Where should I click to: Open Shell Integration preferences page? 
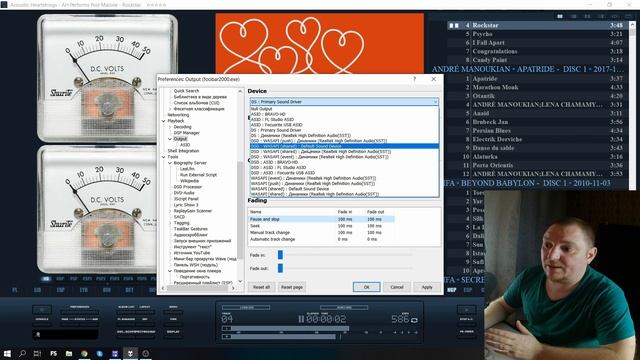tap(183, 151)
